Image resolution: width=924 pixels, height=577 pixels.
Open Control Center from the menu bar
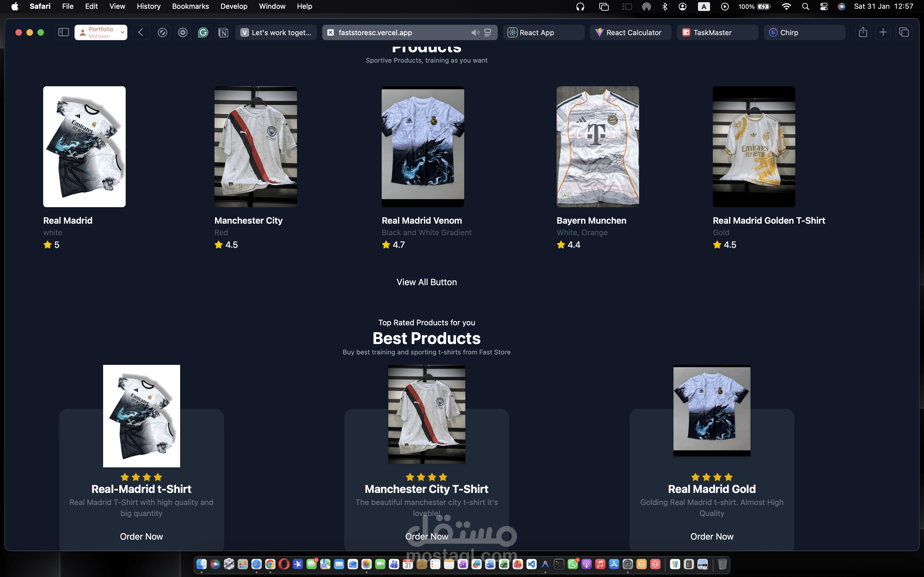tap(824, 6)
